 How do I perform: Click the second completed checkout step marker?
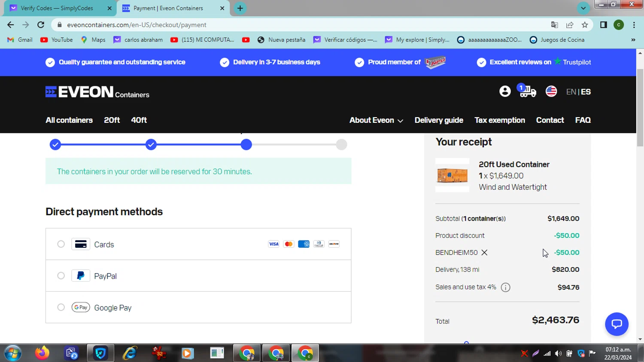151,145
